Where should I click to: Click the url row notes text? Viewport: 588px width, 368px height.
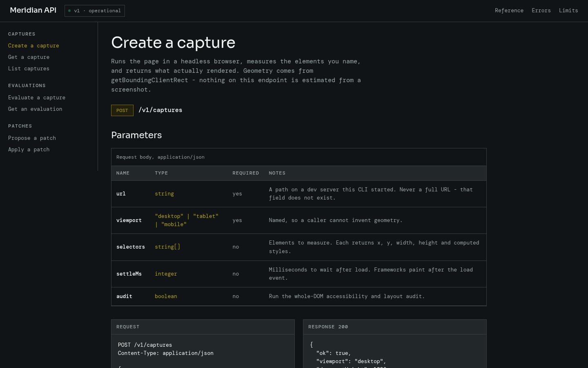click(371, 194)
